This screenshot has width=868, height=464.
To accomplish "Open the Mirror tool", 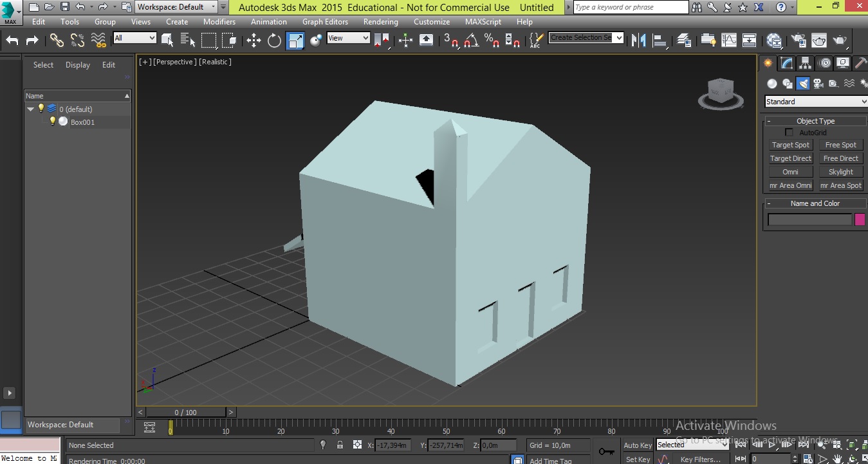I will (x=638, y=41).
